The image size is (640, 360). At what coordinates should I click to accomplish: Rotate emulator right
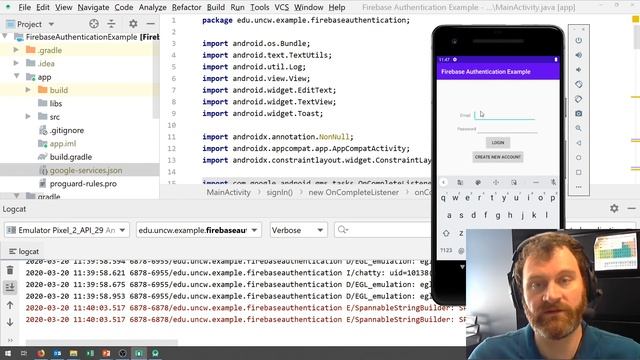(x=578, y=99)
